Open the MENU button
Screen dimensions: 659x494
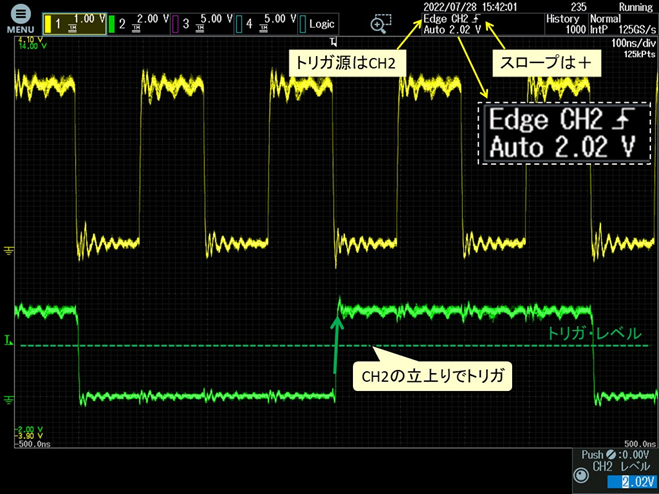coord(20,19)
